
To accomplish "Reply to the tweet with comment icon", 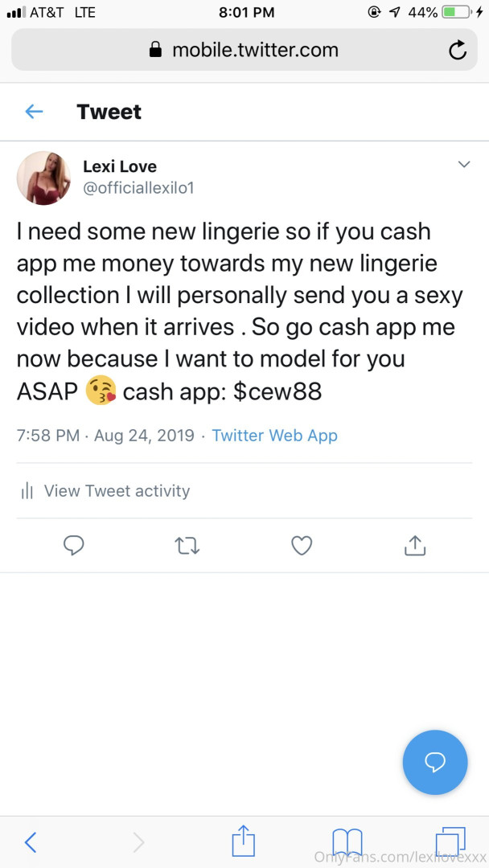I will click(74, 547).
